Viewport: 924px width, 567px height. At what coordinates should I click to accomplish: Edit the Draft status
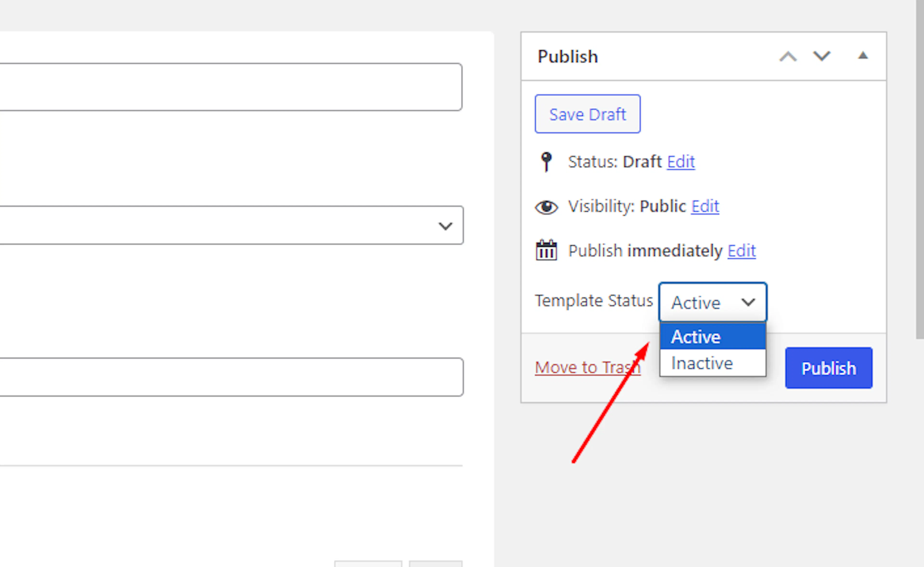click(680, 162)
